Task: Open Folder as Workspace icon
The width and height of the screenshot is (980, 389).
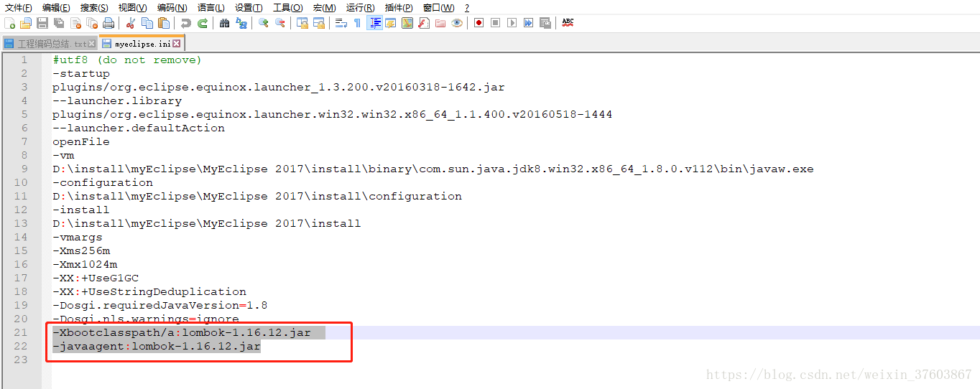Action: pyautogui.click(x=440, y=23)
